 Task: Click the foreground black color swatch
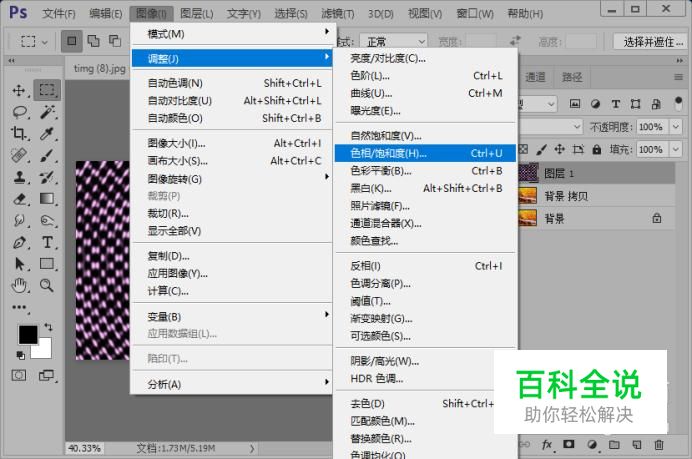point(28,335)
